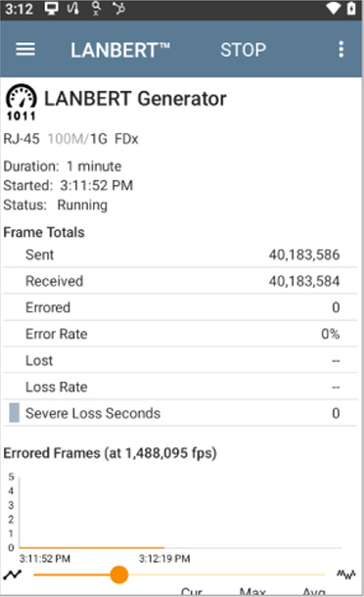Click the Errored Frames graph area

coord(180,512)
